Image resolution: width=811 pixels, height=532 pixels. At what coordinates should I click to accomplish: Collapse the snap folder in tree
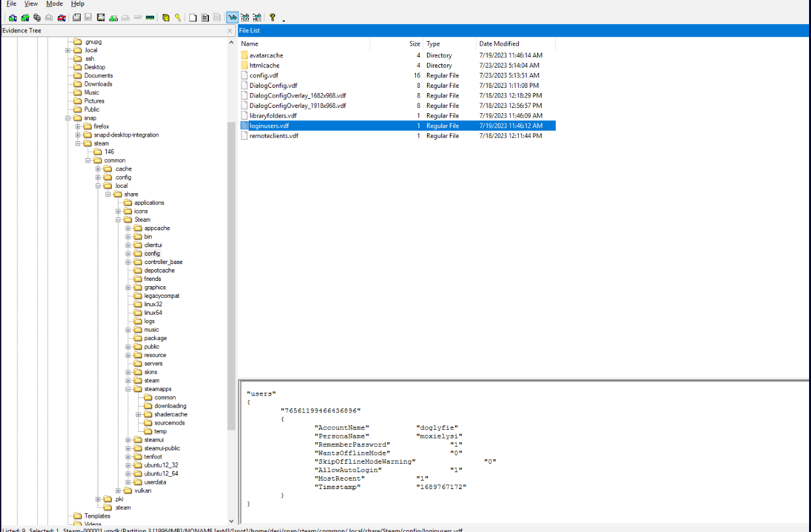coord(68,118)
